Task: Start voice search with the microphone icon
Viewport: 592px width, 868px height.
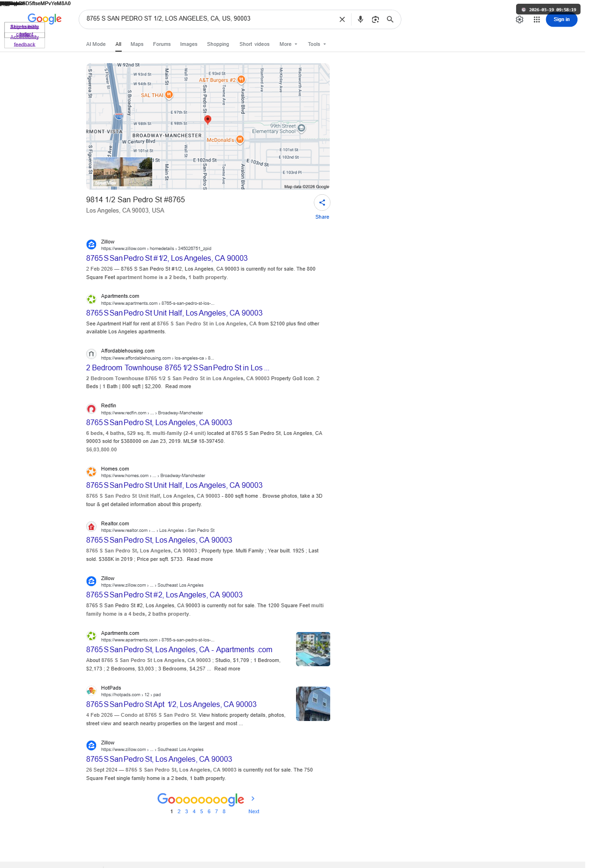Action: (x=360, y=19)
